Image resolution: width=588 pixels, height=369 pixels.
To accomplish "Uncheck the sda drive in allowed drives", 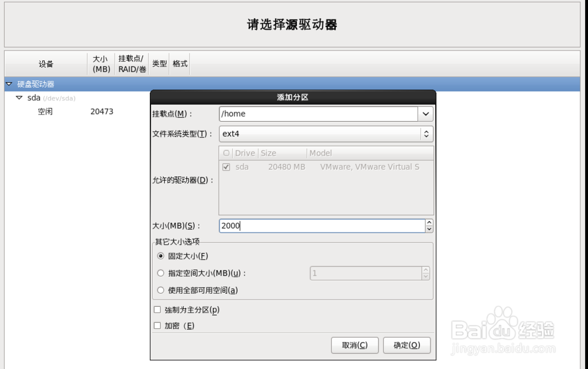I will click(x=226, y=167).
